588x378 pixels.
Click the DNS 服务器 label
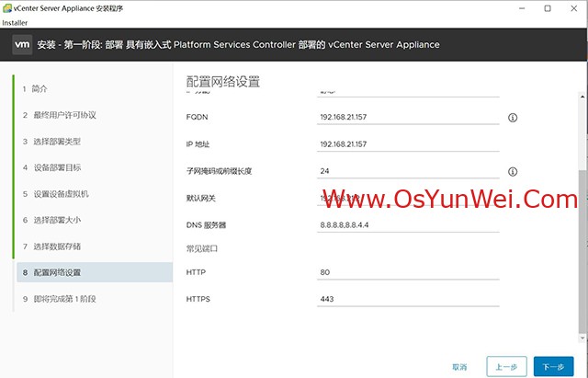(206, 225)
